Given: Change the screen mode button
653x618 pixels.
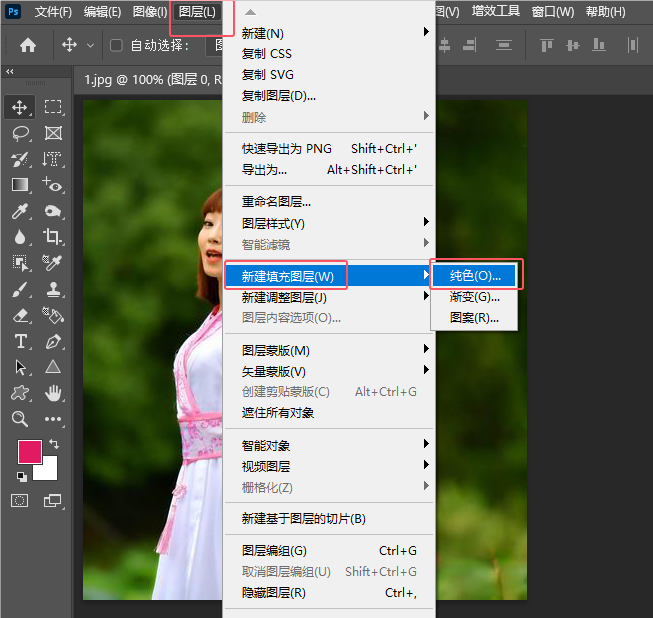Looking at the screenshot, I should coord(52,500).
